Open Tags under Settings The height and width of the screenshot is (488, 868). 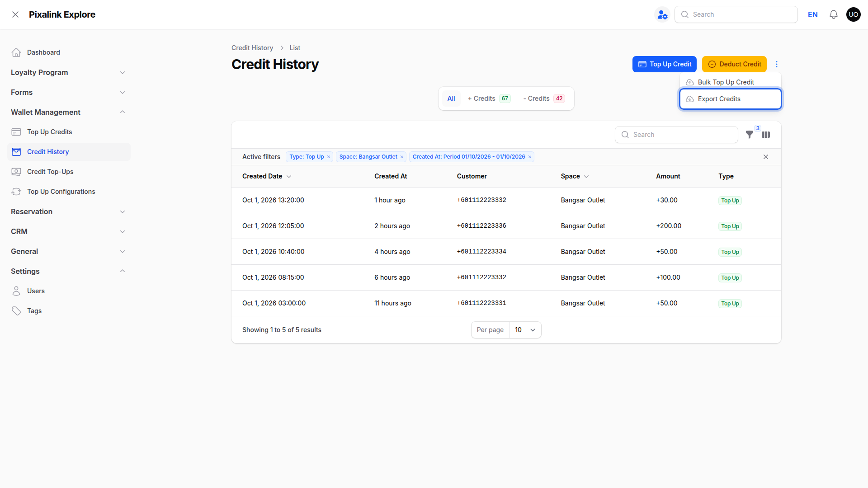tap(69, 311)
